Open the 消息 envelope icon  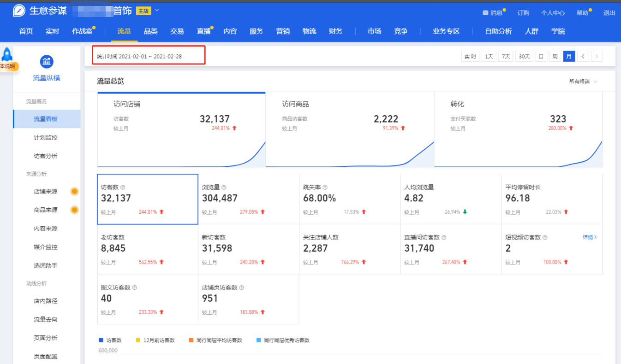point(485,13)
